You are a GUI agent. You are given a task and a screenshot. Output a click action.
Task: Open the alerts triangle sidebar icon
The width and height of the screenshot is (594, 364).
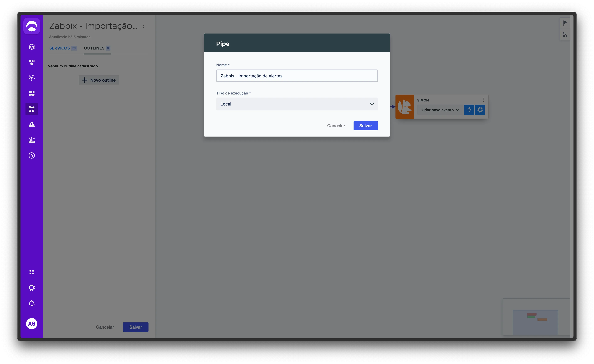[32, 124]
